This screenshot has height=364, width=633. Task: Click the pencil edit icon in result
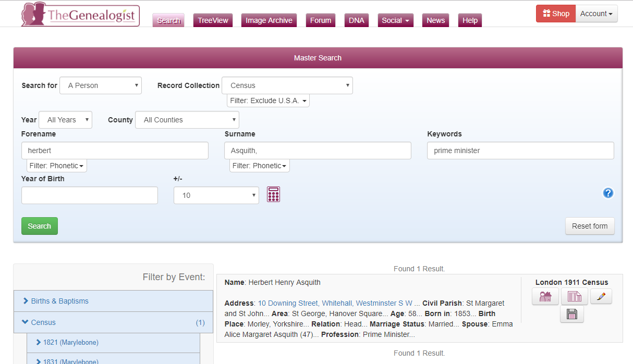tap(601, 296)
